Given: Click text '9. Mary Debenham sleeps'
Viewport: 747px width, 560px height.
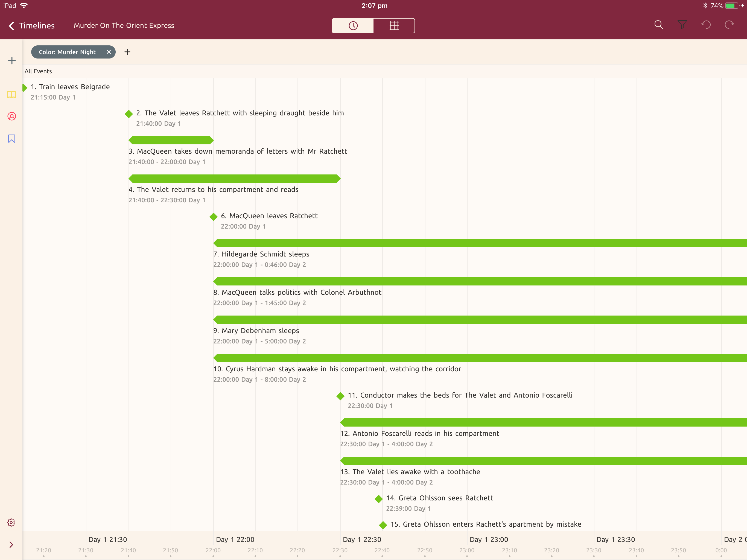Looking at the screenshot, I should tap(256, 331).
